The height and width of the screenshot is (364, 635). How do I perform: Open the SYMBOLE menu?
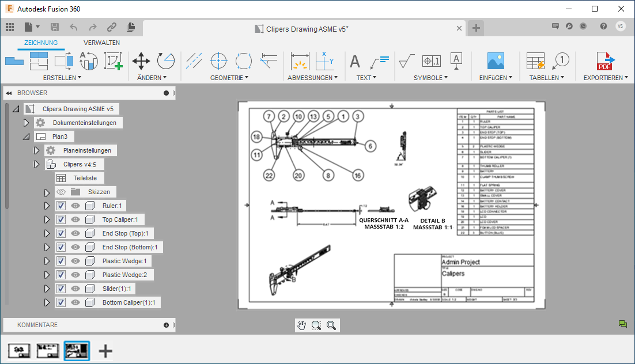(x=430, y=78)
